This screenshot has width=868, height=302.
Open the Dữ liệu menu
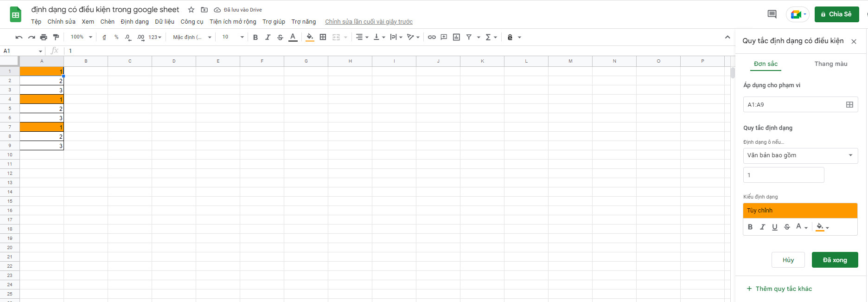pos(165,22)
